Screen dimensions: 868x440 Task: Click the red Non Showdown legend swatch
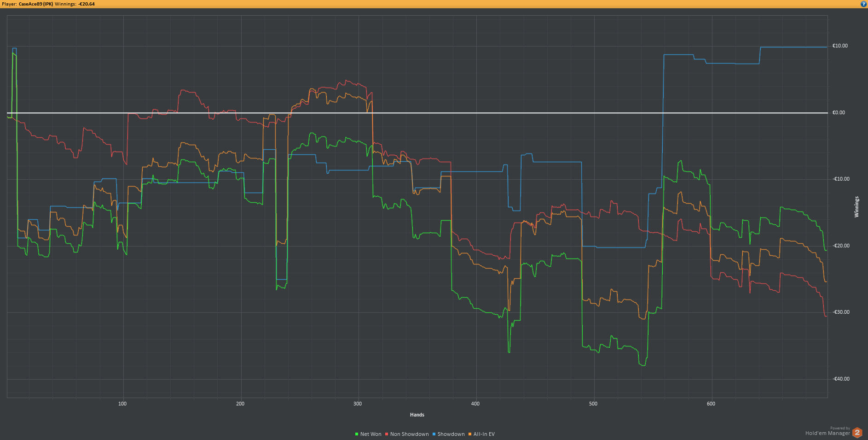387,434
